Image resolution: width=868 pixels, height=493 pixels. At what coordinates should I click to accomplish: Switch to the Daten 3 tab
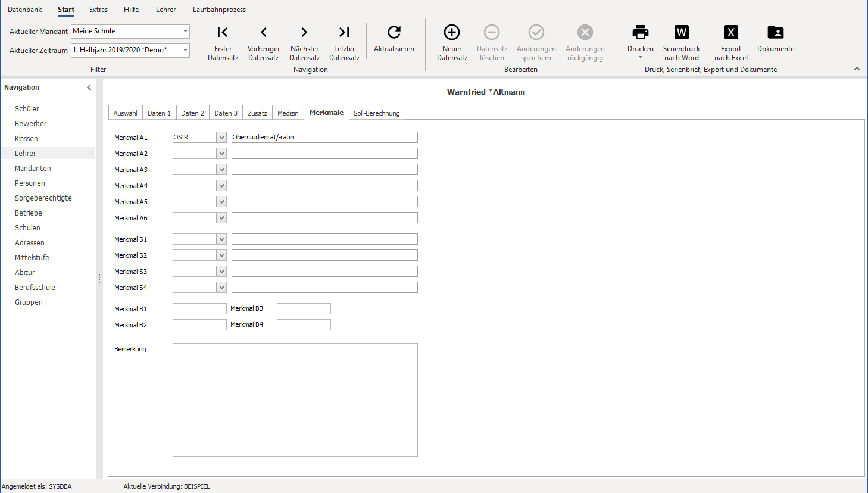pos(226,113)
